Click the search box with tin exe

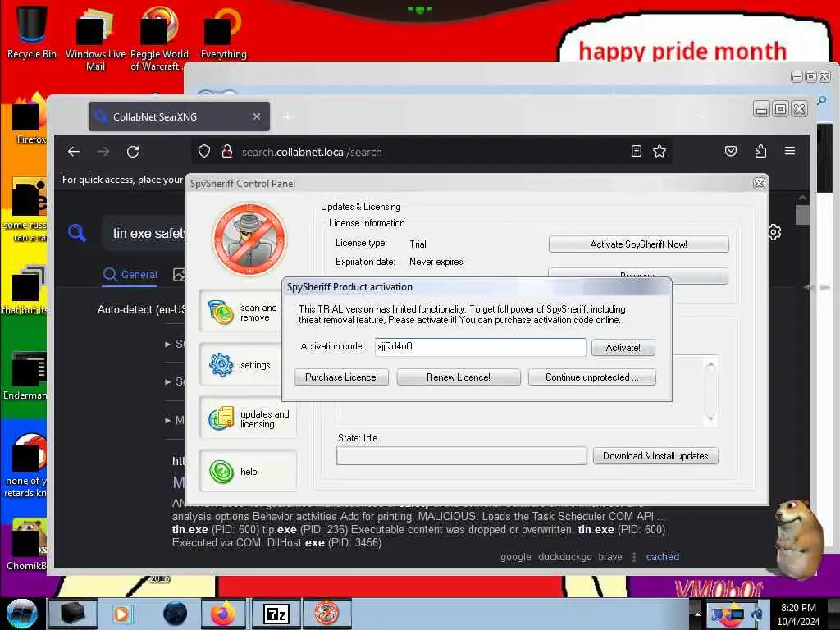click(144, 234)
